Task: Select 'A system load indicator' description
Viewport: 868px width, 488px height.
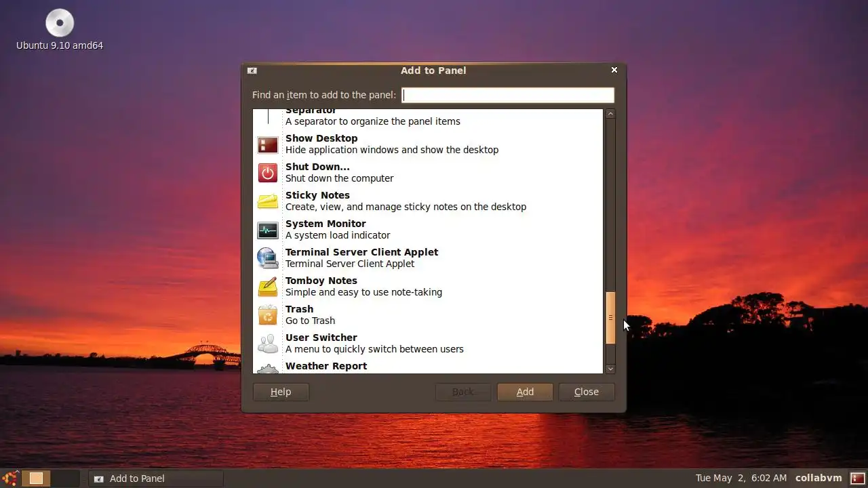Action: [338, 235]
